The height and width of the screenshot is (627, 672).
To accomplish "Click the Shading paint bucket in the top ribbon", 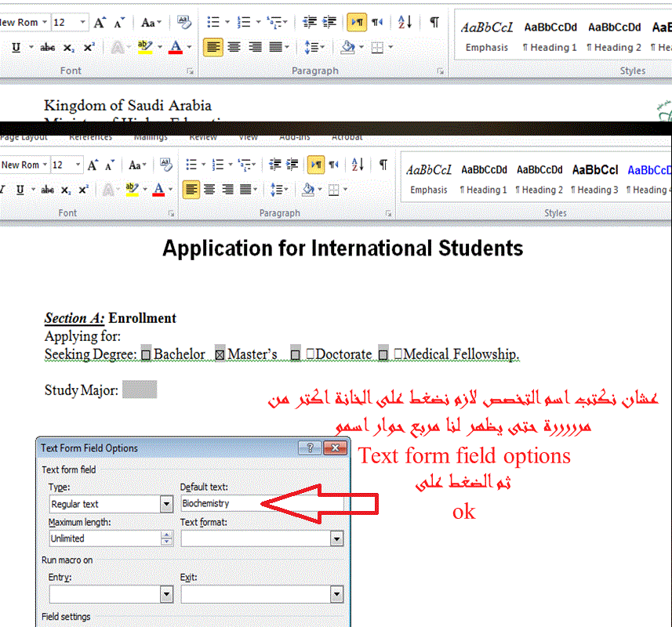I will tap(348, 48).
